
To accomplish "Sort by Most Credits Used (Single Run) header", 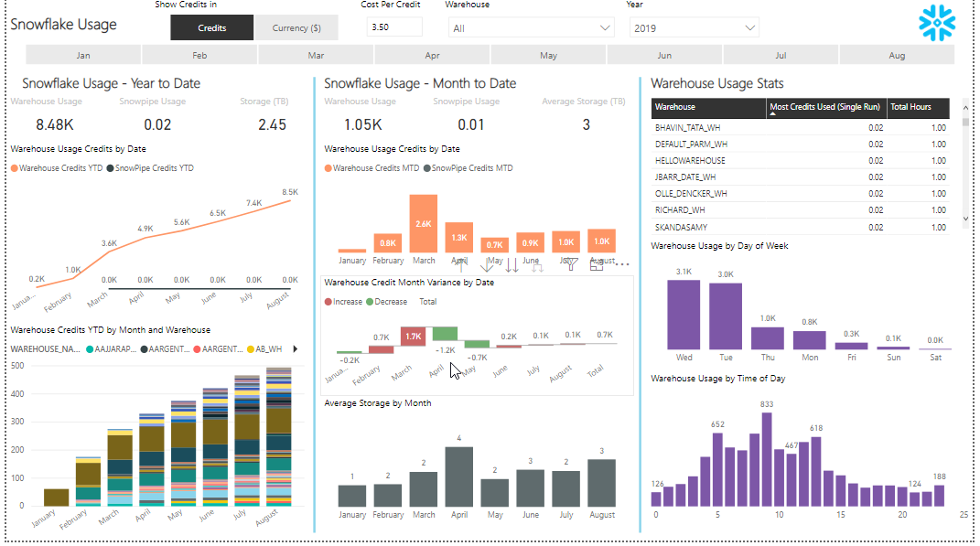I will pyautogui.click(x=825, y=107).
